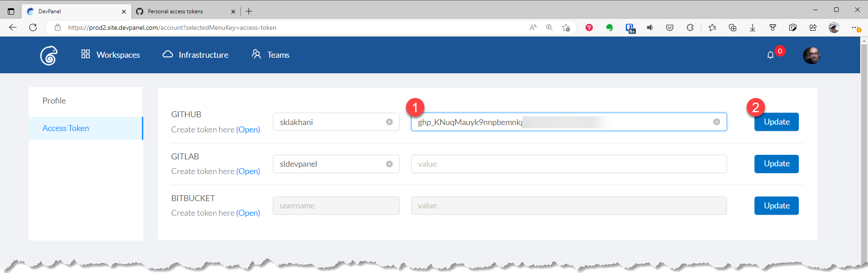Update the GitHub access token
868x273 pixels.
tap(776, 122)
